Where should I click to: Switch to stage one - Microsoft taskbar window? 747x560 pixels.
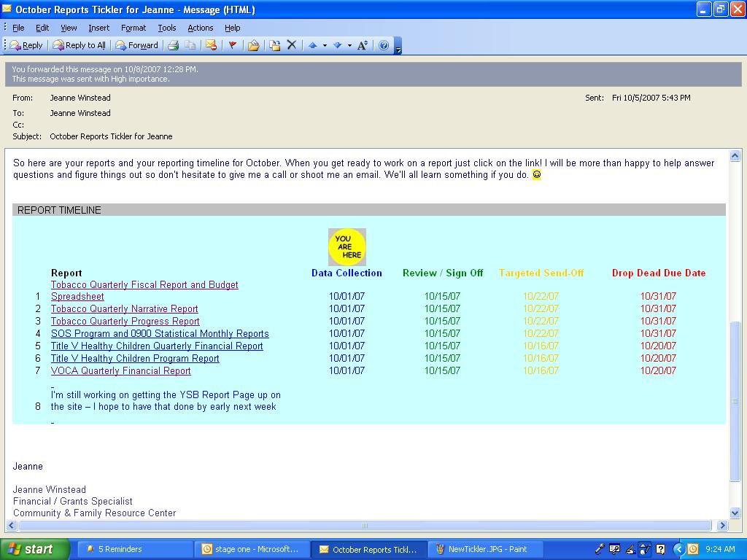click(252, 549)
